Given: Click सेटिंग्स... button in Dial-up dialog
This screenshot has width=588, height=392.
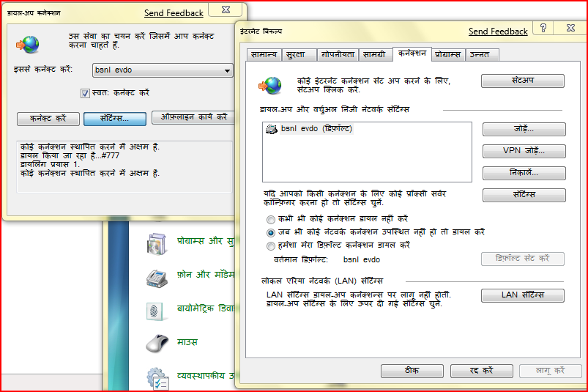Looking at the screenshot, I should (115, 119).
